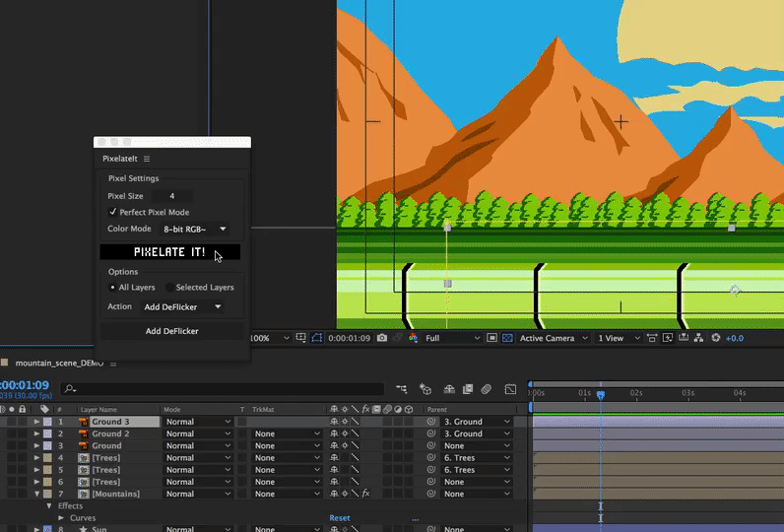784x532 pixels.
Task: Click the parent pick whip for Ground 3
Action: [431, 422]
